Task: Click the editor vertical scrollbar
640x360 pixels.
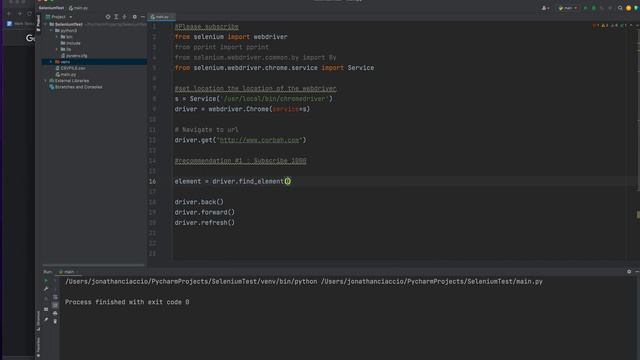Action: coord(638,110)
